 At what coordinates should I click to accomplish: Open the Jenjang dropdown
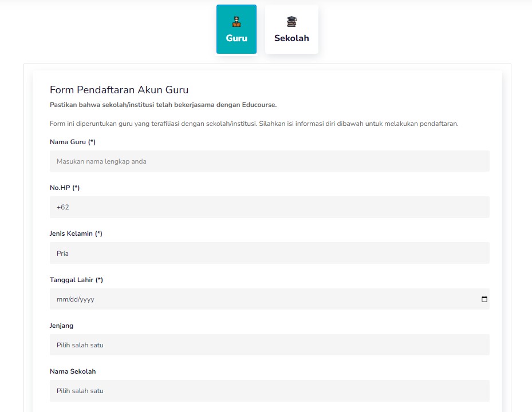pyautogui.click(x=269, y=345)
